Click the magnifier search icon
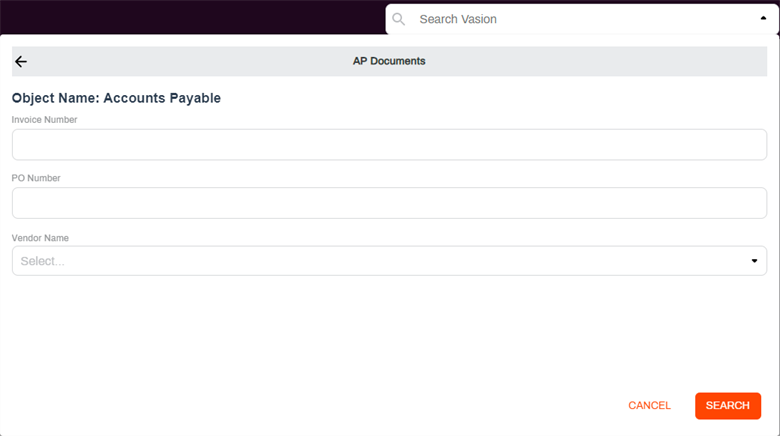 click(x=398, y=19)
